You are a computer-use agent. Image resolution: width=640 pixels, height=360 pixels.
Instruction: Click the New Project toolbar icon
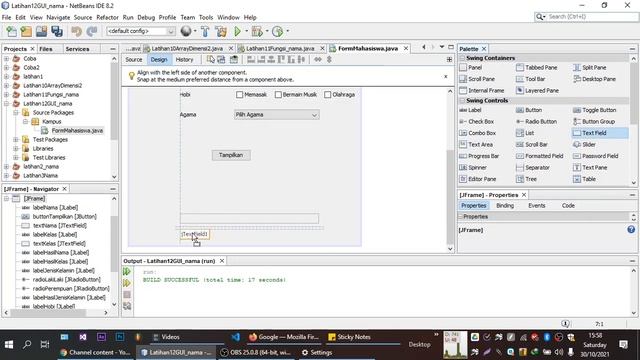click(26, 31)
